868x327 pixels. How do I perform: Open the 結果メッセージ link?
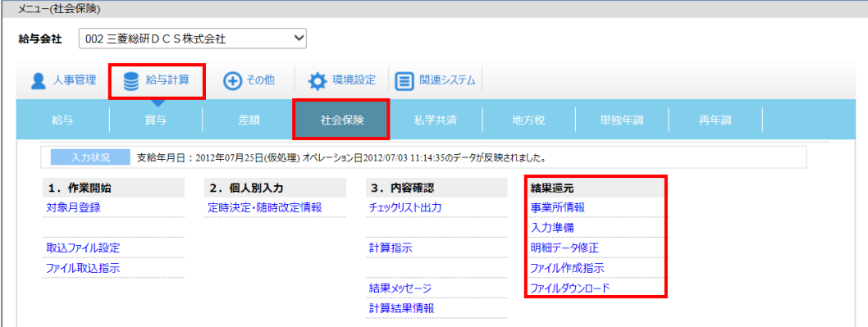point(400,288)
